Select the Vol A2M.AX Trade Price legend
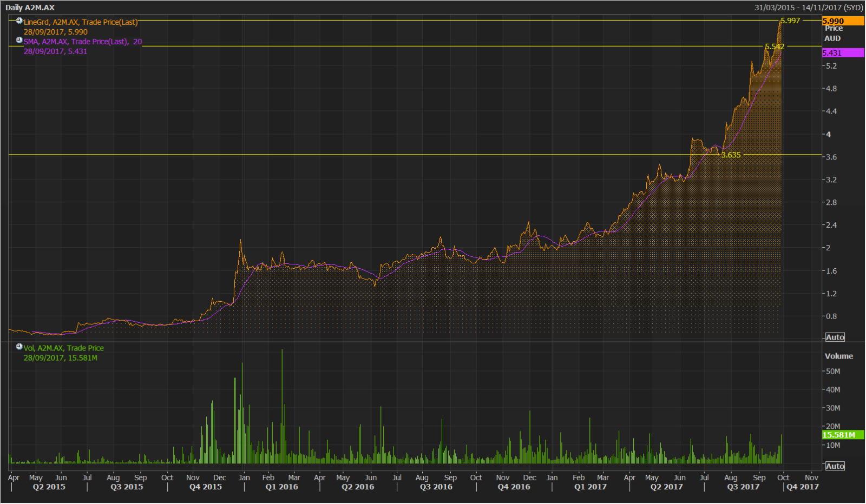This screenshot has height=504, width=866. pyautogui.click(x=64, y=348)
